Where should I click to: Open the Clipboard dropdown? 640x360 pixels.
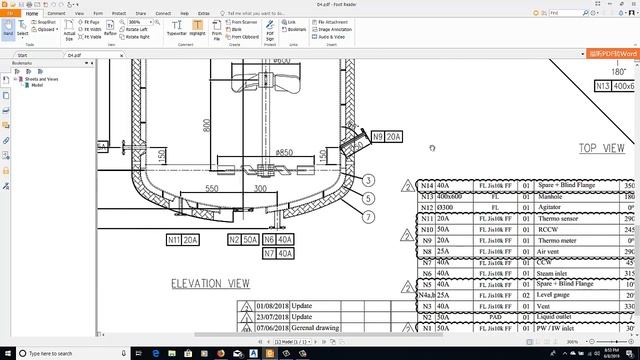[45, 29]
